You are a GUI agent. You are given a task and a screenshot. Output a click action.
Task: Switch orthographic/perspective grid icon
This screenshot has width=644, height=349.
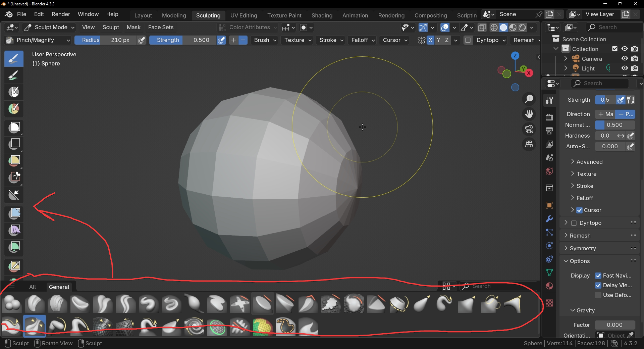529,144
